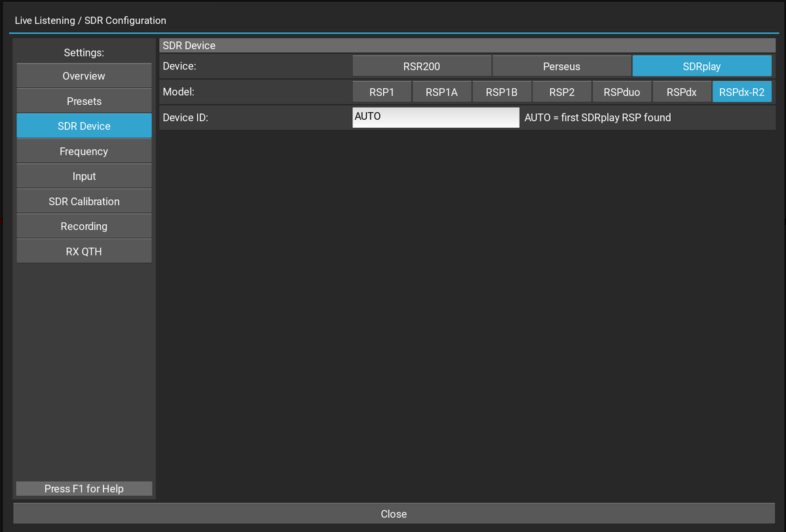
Task: Click the 'Device:' label
Action: (x=179, y=66)
